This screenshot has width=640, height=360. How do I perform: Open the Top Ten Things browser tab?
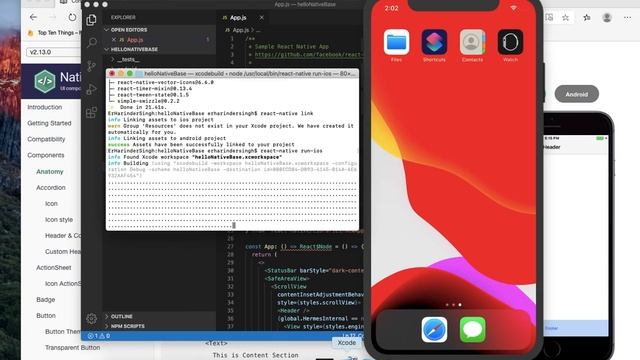(53, 33)
